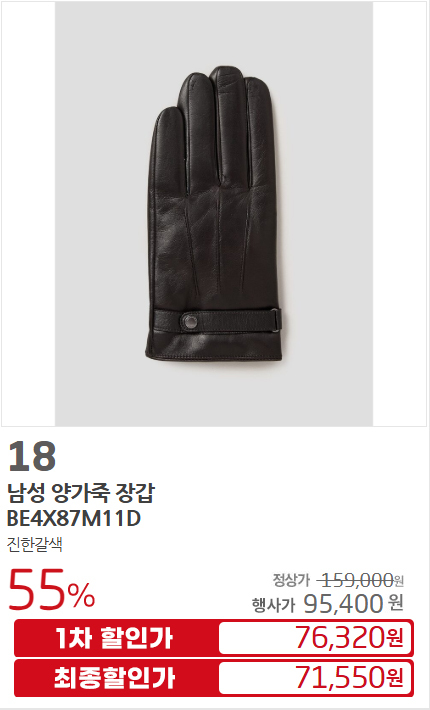Click the item ranking number 18
Viewport: 430px width, 710px height.
coord(32,456)
